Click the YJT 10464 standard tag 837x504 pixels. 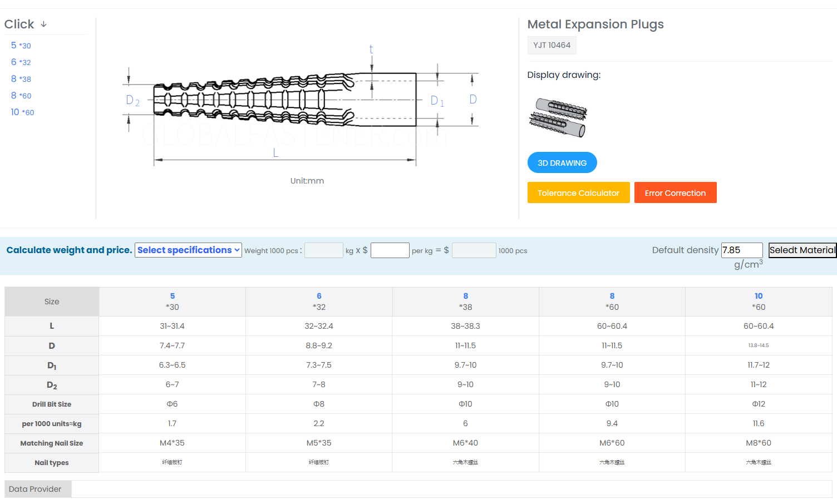click(552, 45)
